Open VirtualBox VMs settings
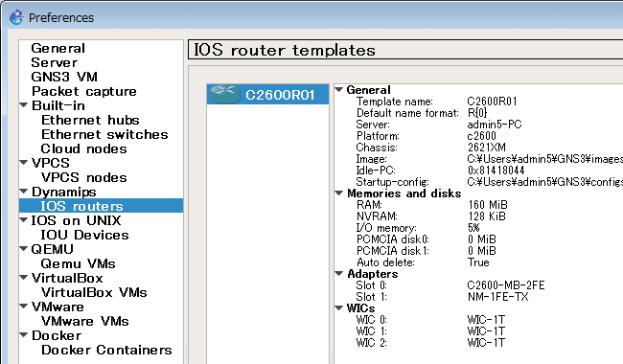Image resolution: width=623 pixels, height=364 pixels. coord(94,292)
